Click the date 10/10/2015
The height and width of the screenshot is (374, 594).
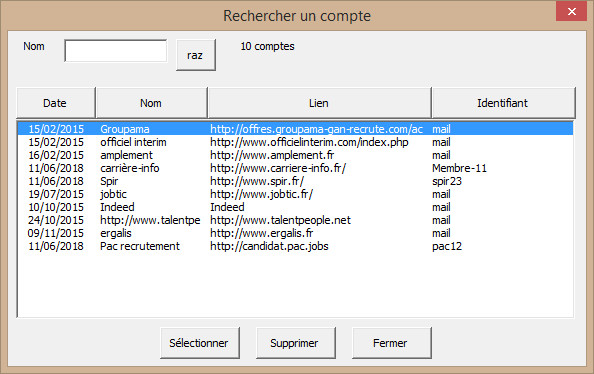pos(56,207)
